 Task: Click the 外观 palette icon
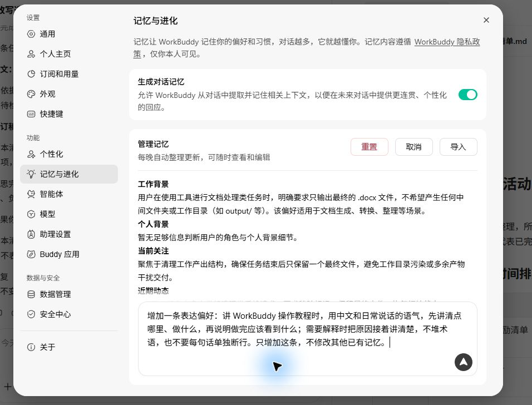[31, 94]
